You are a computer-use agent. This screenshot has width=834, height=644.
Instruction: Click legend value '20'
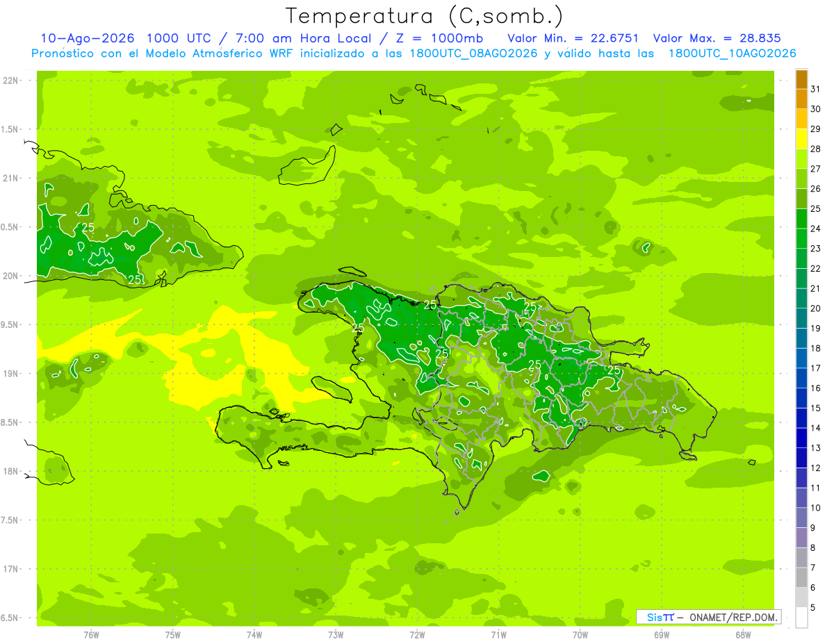[x=815, y=308]
